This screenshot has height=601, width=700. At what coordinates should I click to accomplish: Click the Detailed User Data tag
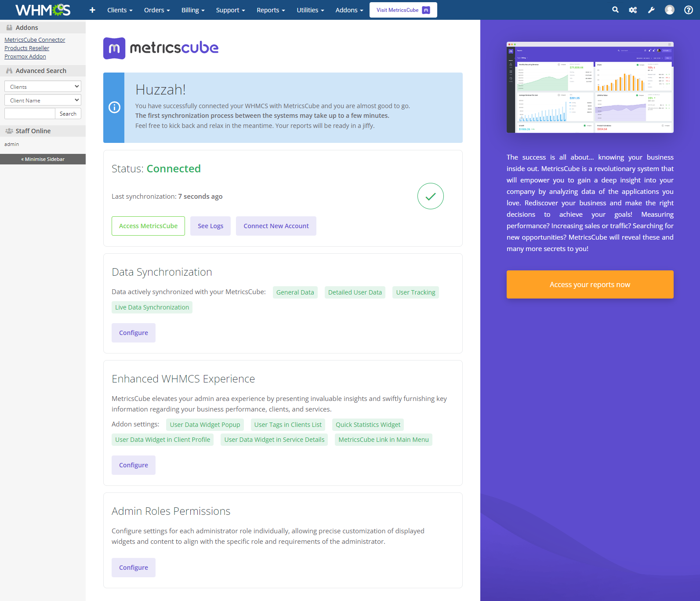coord(355,292)
